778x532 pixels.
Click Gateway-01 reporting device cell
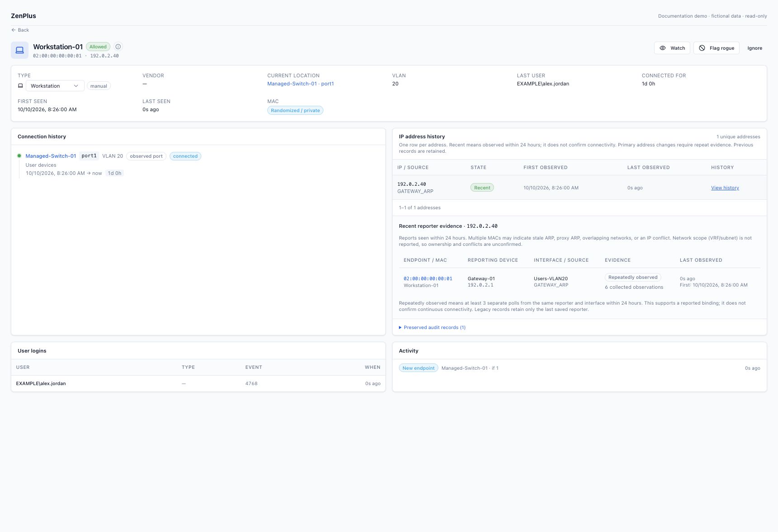coord(481,278)
